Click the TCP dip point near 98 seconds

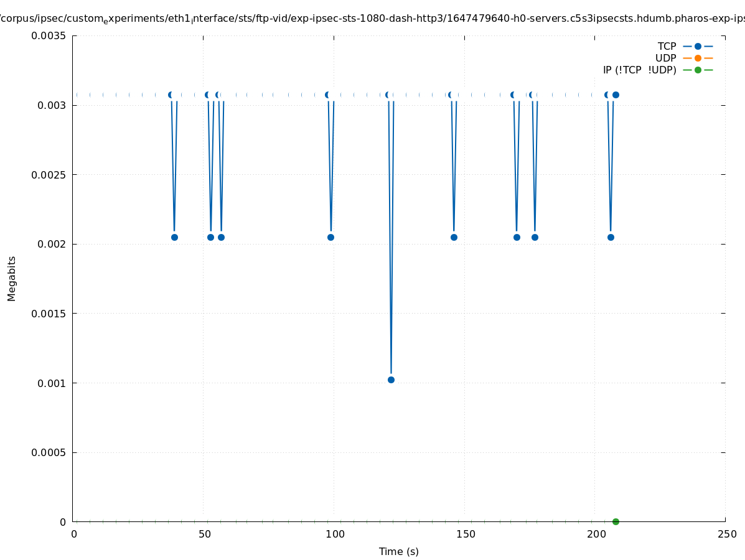point(330,237)
